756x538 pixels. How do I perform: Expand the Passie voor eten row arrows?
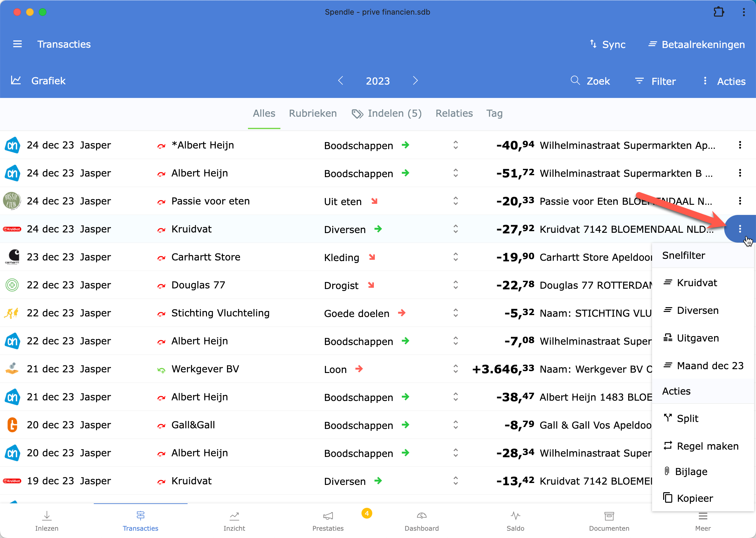455,201
